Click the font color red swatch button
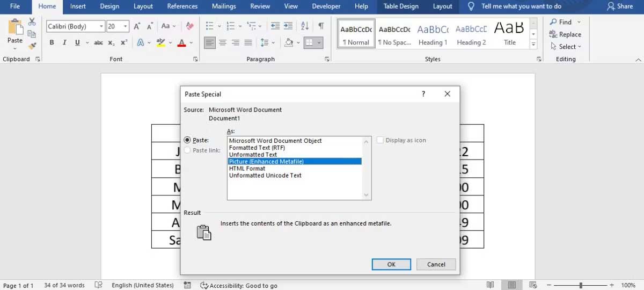The height and width of the screenshot is (290, 644). (x=181, y=43)
